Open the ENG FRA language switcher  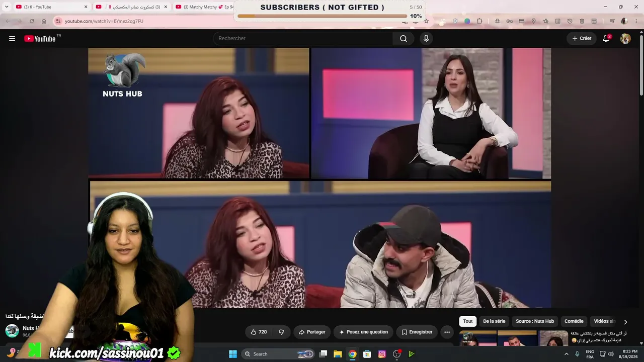(x=590, y=354)
